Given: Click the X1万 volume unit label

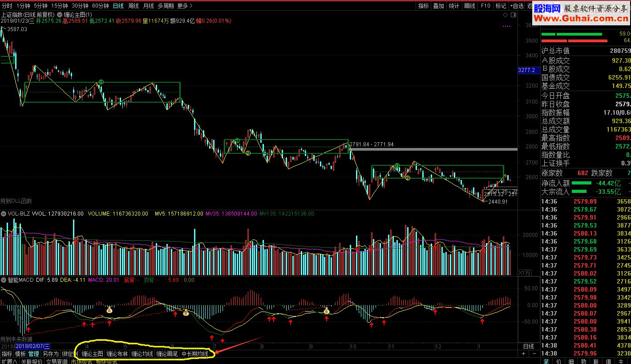Looking at the screenshot, I should [525, 272].
